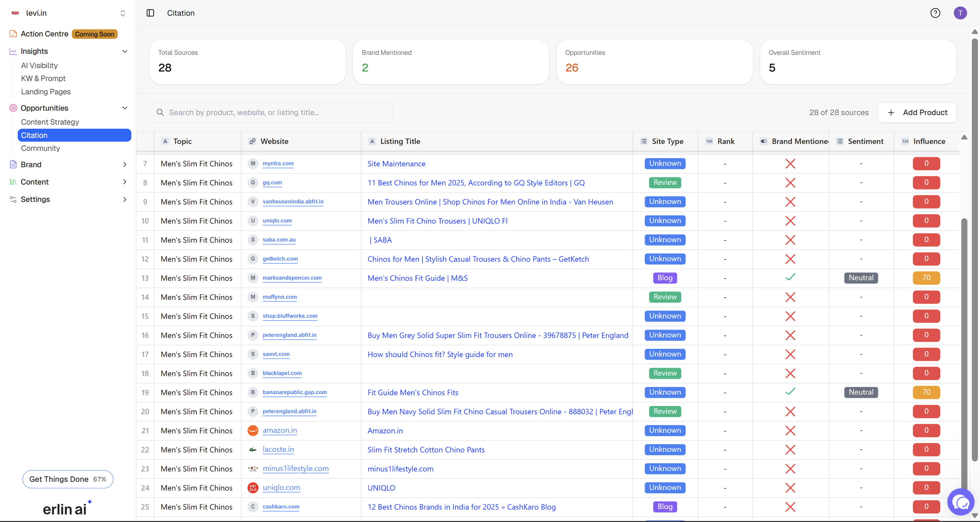Expand the Content section chevron
Screen dimensions: 980x522
(x=125, y=182)
